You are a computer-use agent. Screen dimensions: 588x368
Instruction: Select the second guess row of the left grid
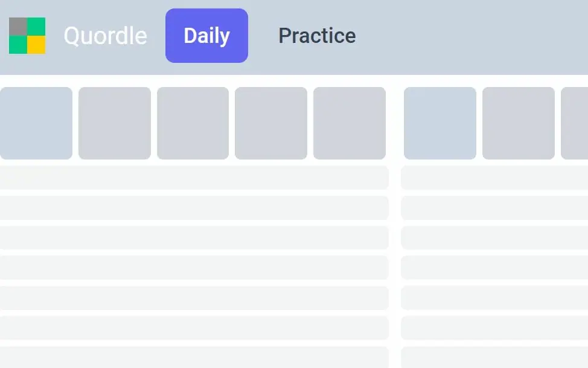coord(194,207)
